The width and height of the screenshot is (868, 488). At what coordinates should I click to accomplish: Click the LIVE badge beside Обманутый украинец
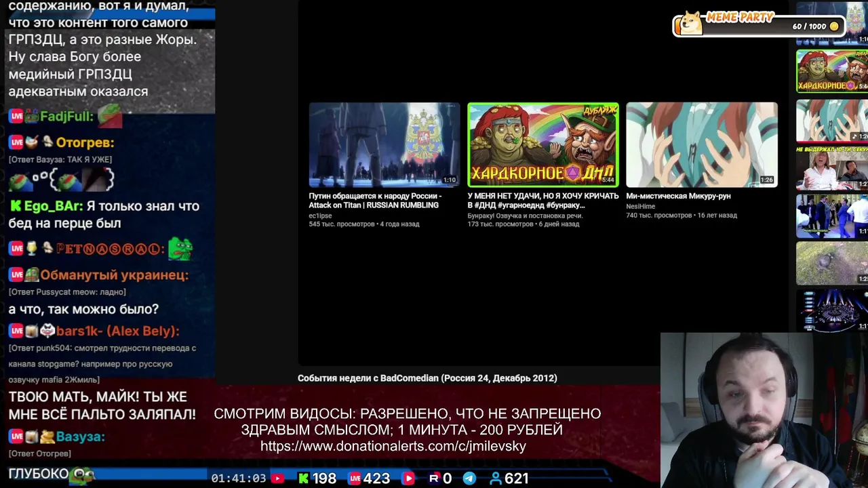[16, 275]
